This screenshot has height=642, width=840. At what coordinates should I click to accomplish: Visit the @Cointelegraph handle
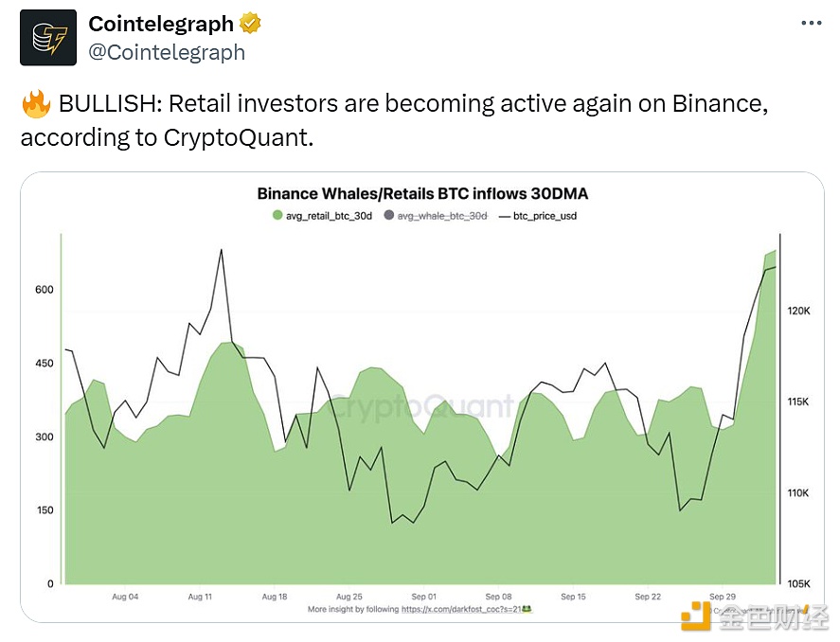click(x=166, y=51)
